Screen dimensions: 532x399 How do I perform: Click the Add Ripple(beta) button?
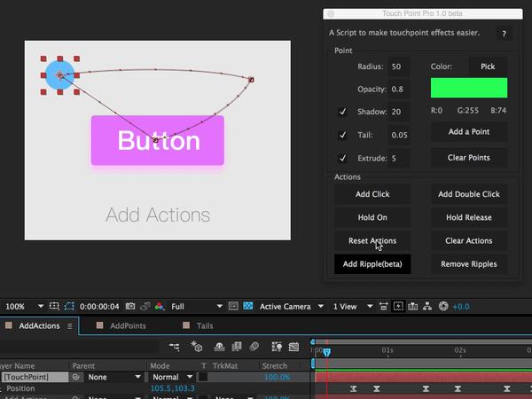[372, 264]
